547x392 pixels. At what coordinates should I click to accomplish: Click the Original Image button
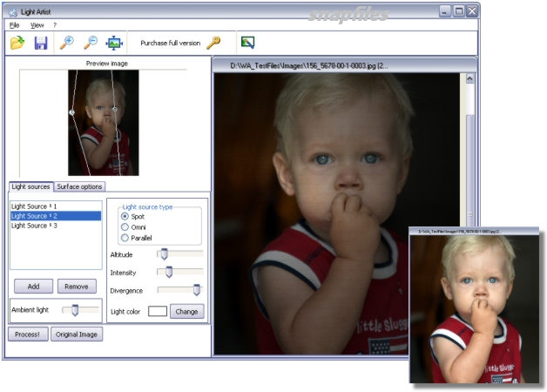pyautogui.click(x=77, y=335)
